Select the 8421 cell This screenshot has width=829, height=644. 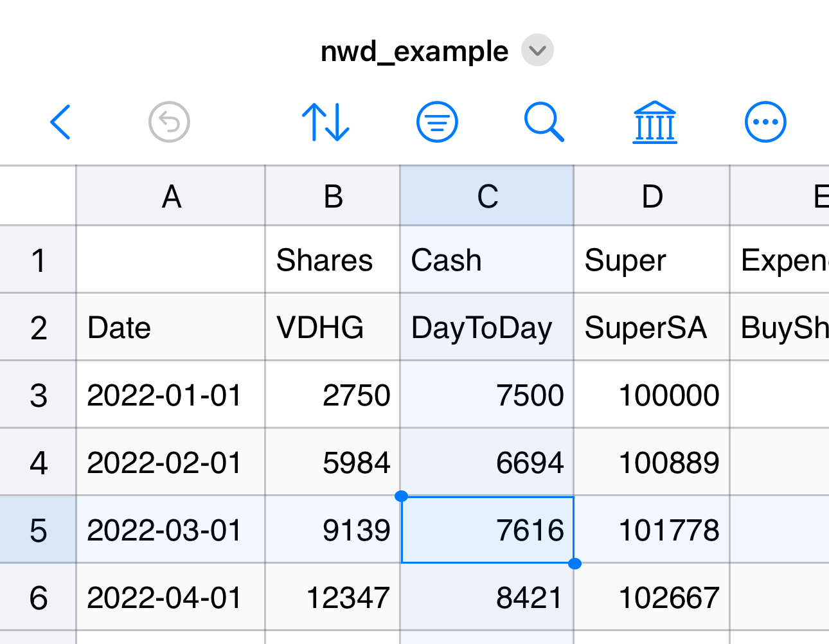tap(487, 597)
